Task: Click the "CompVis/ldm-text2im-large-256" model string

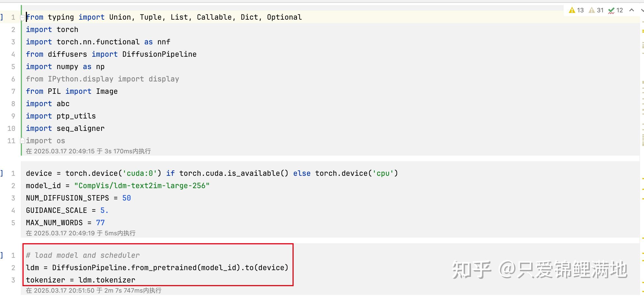Action: pos(142,186)
